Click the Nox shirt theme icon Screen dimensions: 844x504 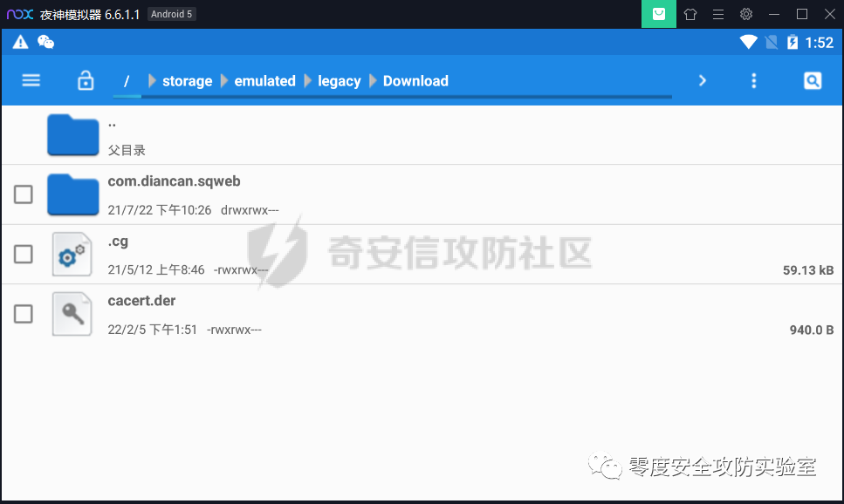click(x=690, y=15)
